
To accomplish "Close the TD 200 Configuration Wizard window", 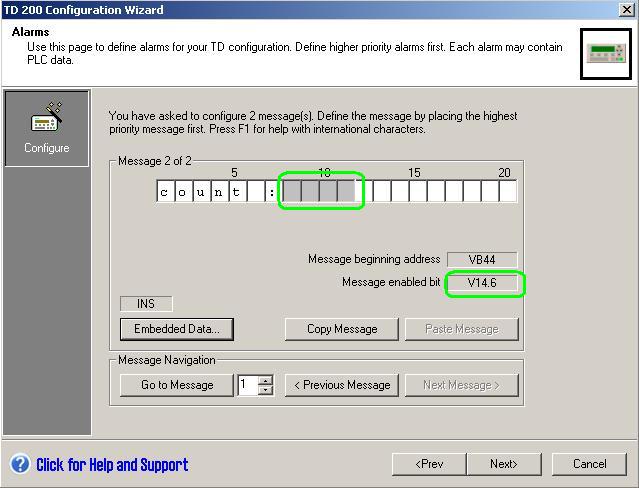I will tap(626, 9).
